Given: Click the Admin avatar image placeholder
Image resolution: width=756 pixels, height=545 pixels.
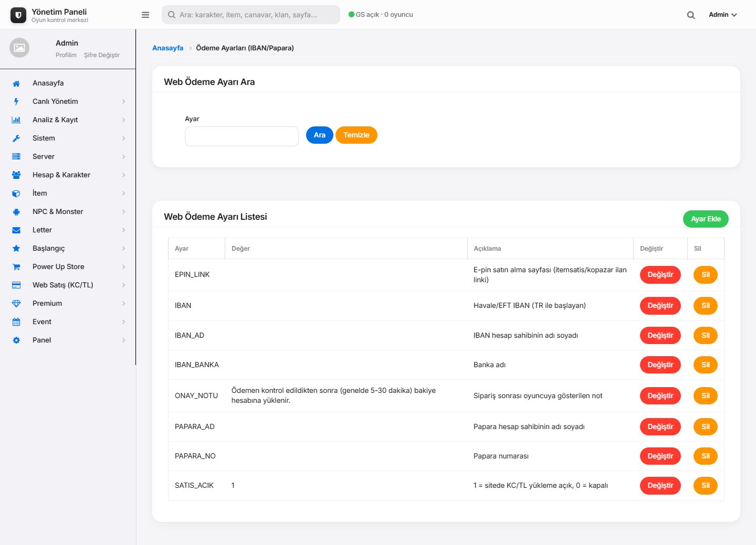Looking at the screenshot, I should point(19,48).
